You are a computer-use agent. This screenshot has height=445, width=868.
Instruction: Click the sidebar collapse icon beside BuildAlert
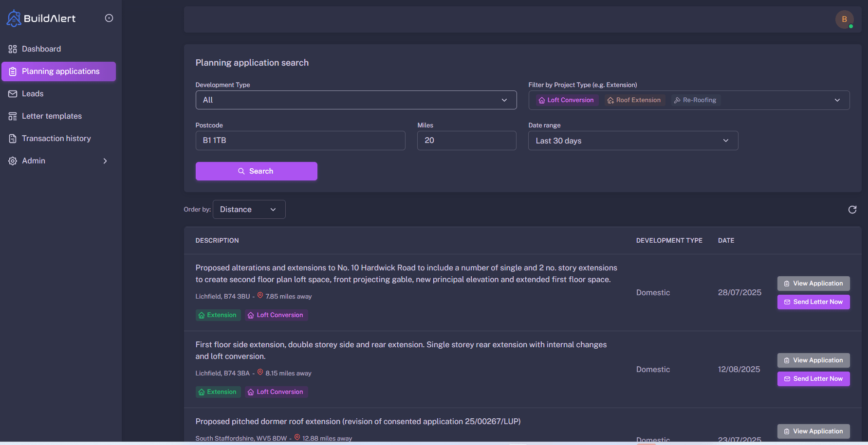click(x=109, y=18)
